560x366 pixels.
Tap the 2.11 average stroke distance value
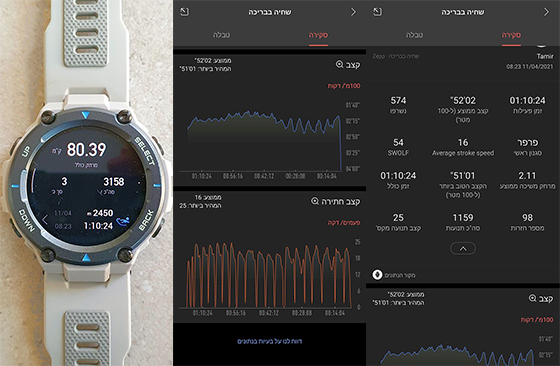[x=528, y=175]
